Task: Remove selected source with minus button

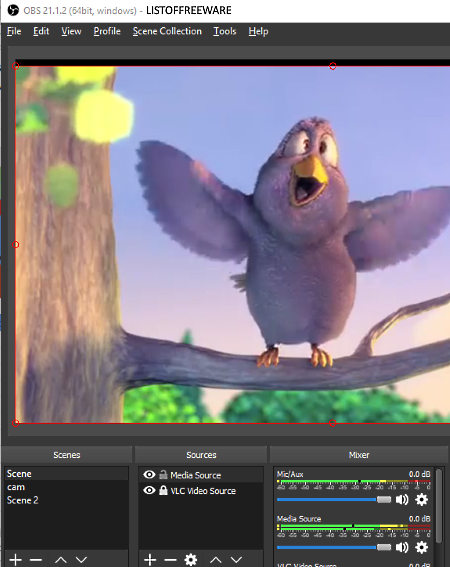Action: tap(170, 560)
